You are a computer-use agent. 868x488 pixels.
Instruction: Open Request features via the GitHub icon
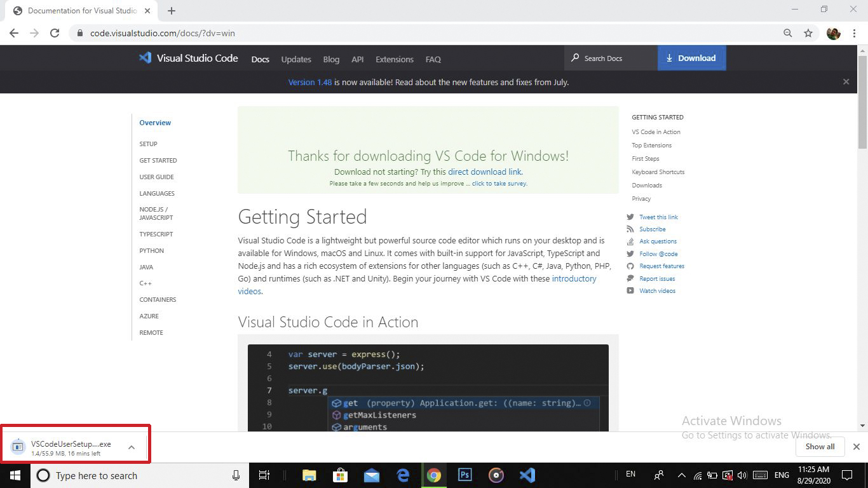630,266
